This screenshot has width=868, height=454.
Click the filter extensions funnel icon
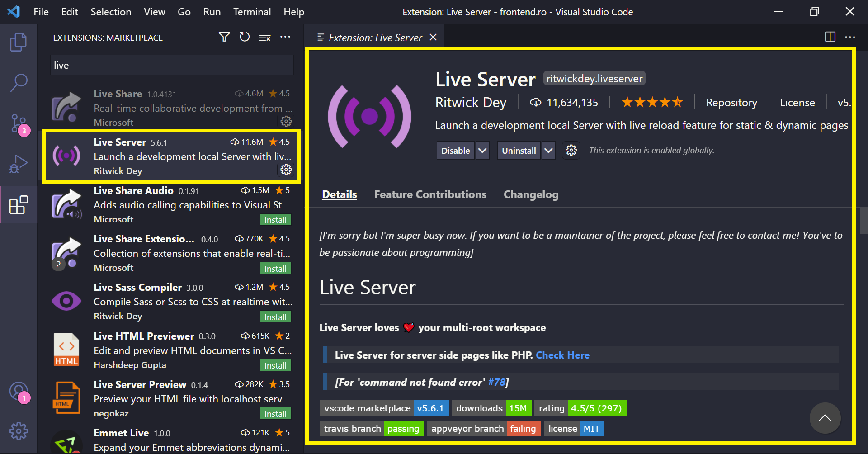(224, 37)
